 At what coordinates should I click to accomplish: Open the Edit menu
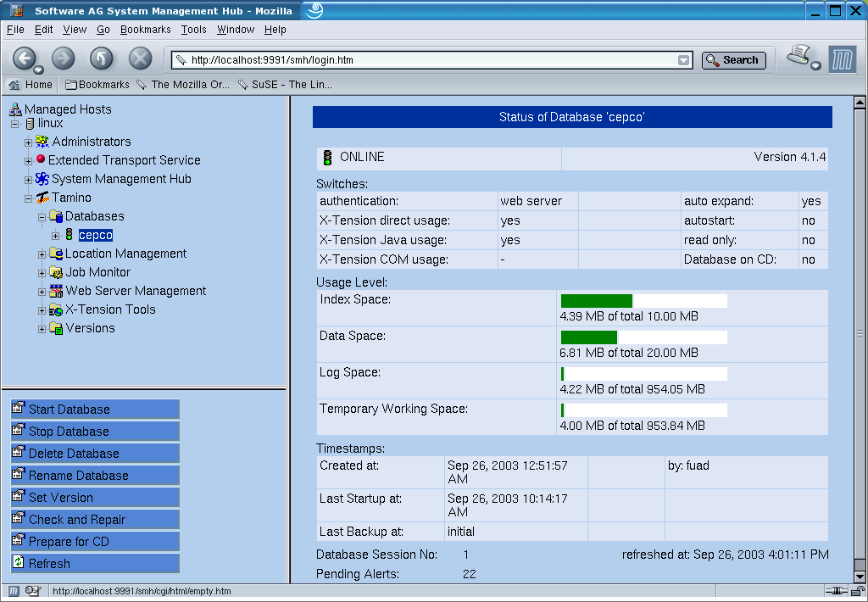[44, 30]
